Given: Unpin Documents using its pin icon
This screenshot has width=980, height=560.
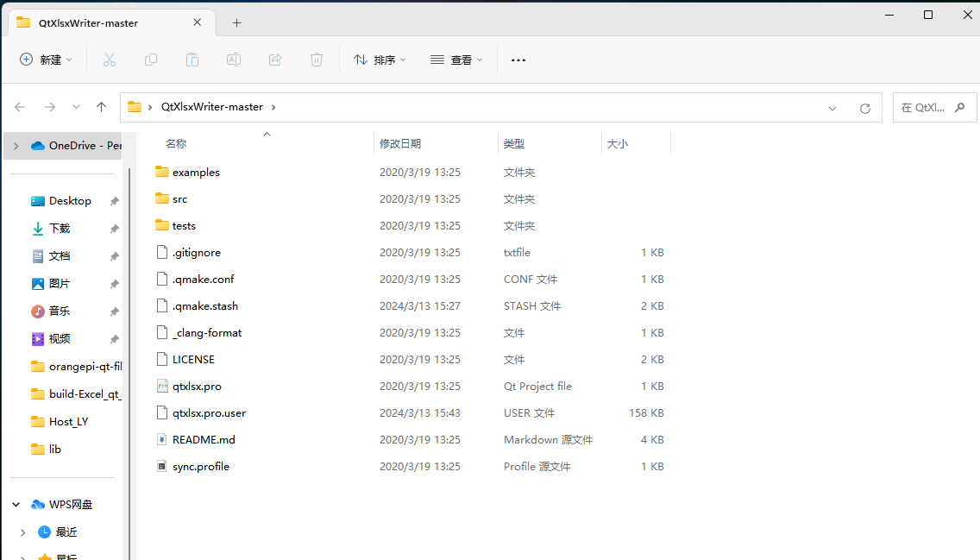Looking at the screenshot, I should (x=115, y=256).
